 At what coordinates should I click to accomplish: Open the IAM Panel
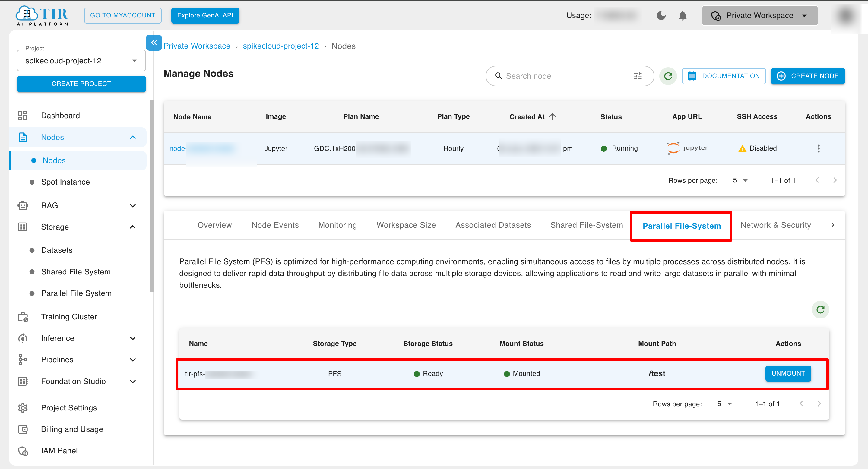[59, 451]
